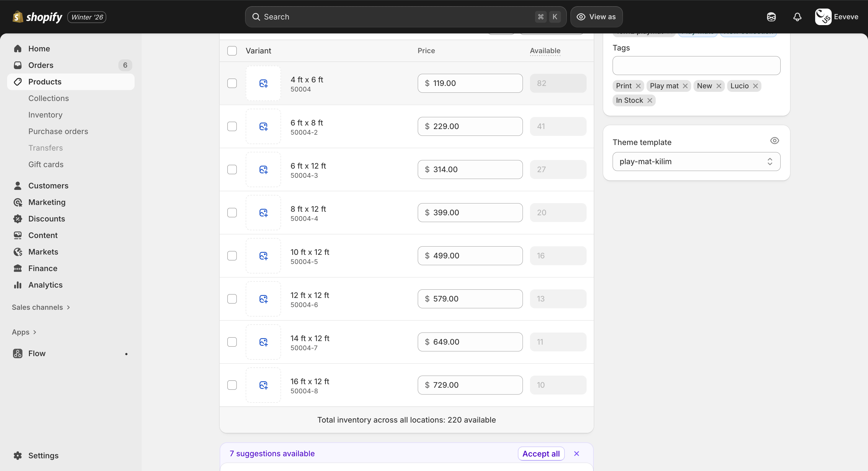The width and height of the screenshot is (868, 471).
Task: Open Collections under Products
Action: pyautogui.click(x=48, y=98)
